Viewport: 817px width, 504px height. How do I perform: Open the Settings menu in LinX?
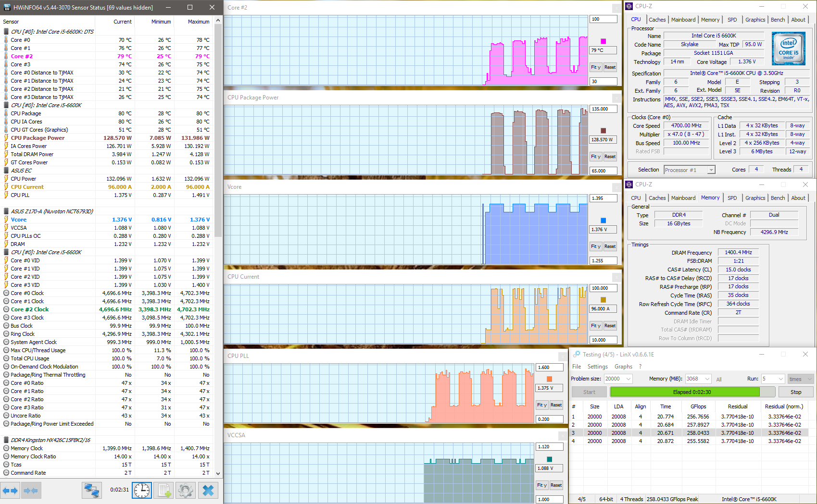coord(598,367)
